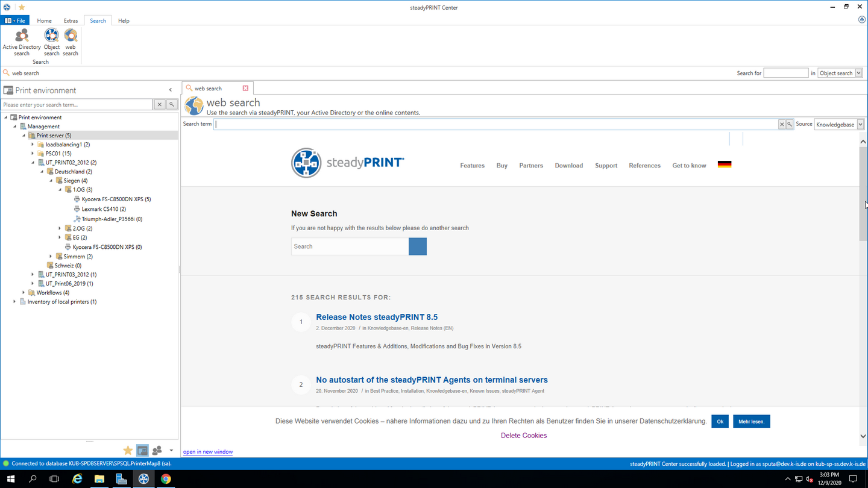The width and height of the screenshot is (868, 488).
Task: Open the Windows Start menu
Action: pos(11,479)
